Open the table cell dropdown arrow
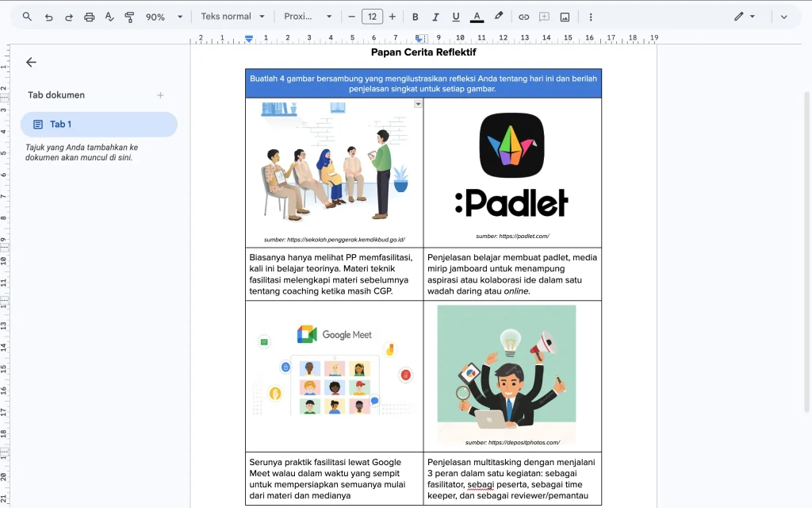The width and height of the screenshot is (812, 508). (418, 104)
